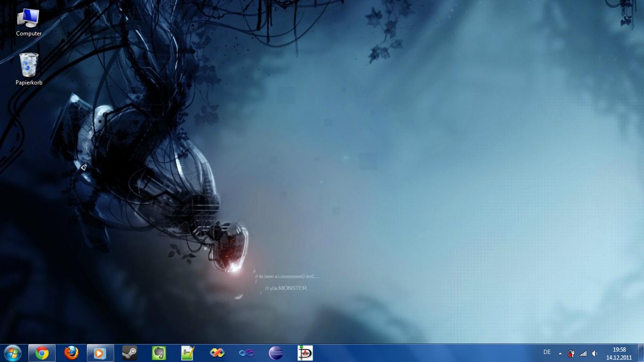Image resolution: width=644 pixels, height=362 pixels.
Task: Open the Windows Start menu orb
Action: point(12,353)
